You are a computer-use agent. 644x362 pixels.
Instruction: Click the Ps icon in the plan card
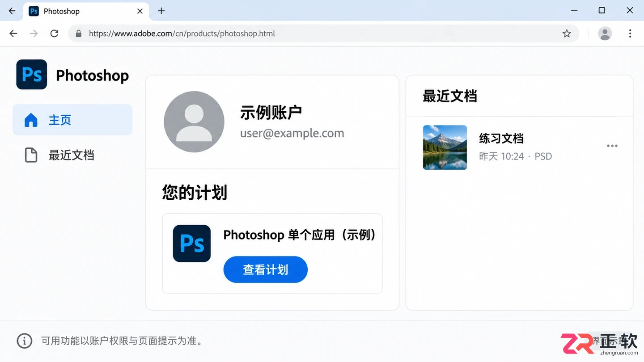[192, 243]
